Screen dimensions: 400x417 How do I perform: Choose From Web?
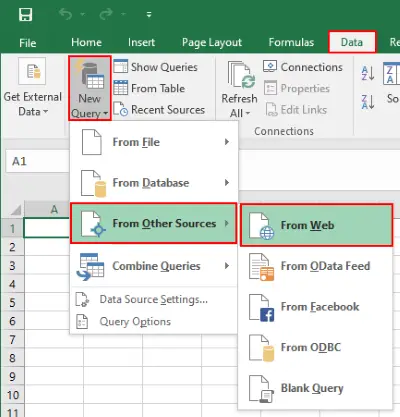tap(316, 226)
